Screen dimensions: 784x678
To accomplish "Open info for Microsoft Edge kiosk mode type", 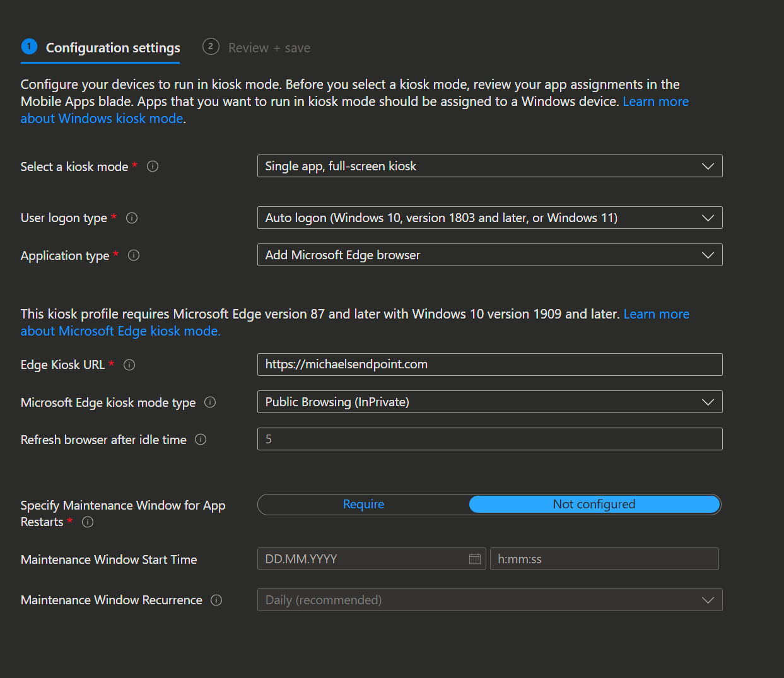I will click(209, 402).
